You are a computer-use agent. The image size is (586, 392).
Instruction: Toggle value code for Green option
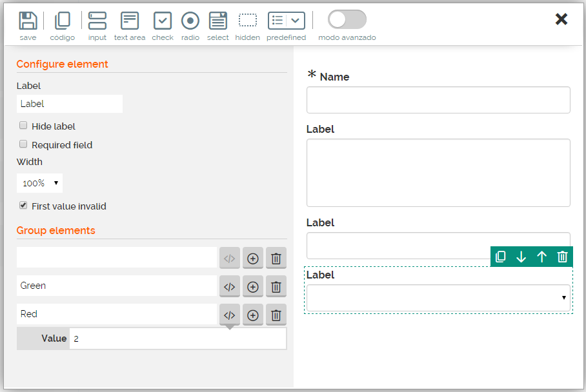tap(229, 287)
